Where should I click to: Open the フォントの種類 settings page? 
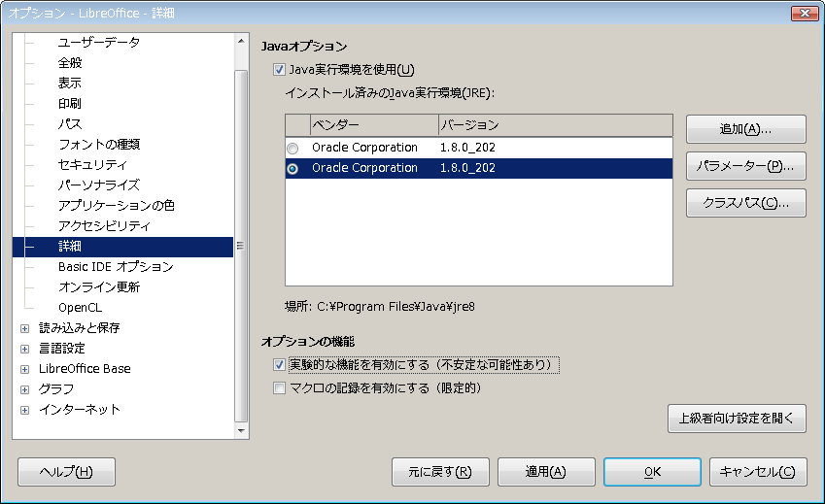tap(99, 144)
